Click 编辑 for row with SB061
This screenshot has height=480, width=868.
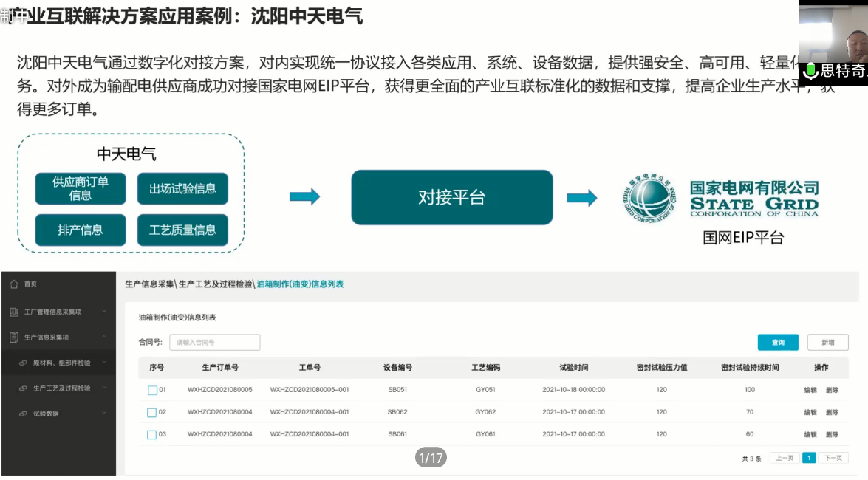click(810, 435)
